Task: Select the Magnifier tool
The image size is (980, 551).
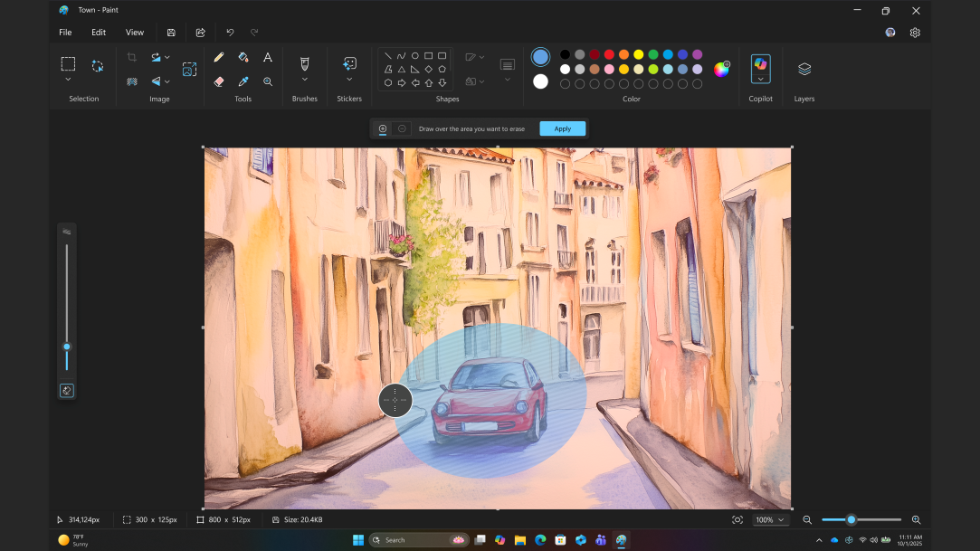Action: [268, 81]
